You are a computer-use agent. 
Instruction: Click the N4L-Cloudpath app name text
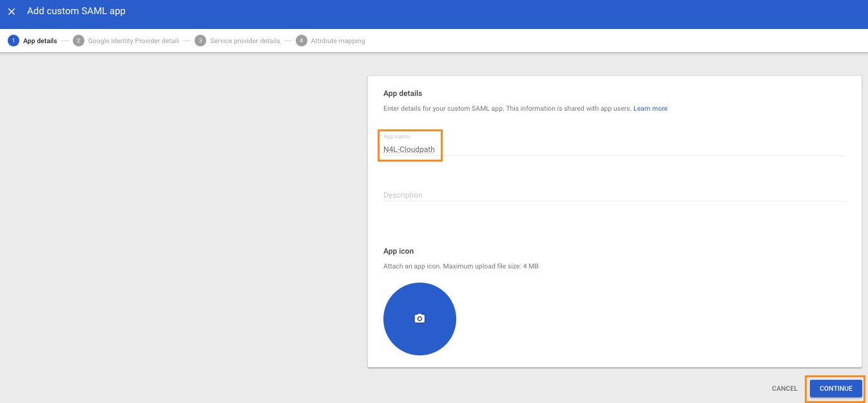coord(409,149)
